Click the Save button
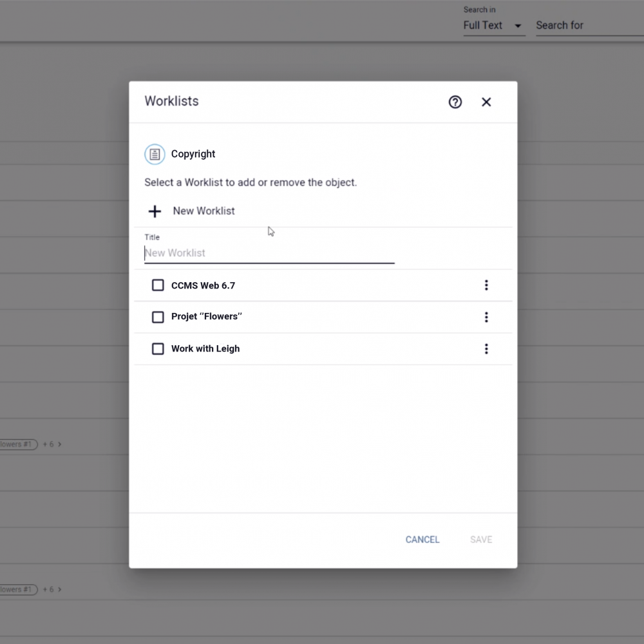The image size is (644, 644). (481, 539)
